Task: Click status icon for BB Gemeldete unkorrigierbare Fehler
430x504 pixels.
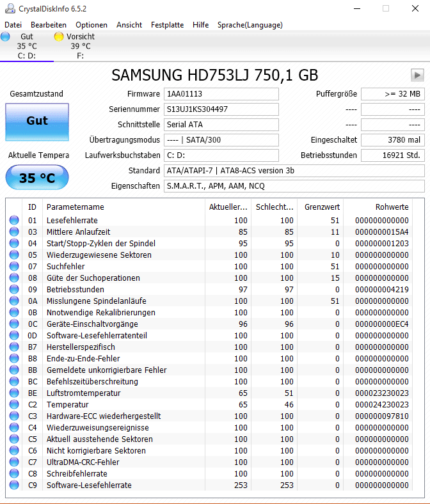Action: click(14, 370)
